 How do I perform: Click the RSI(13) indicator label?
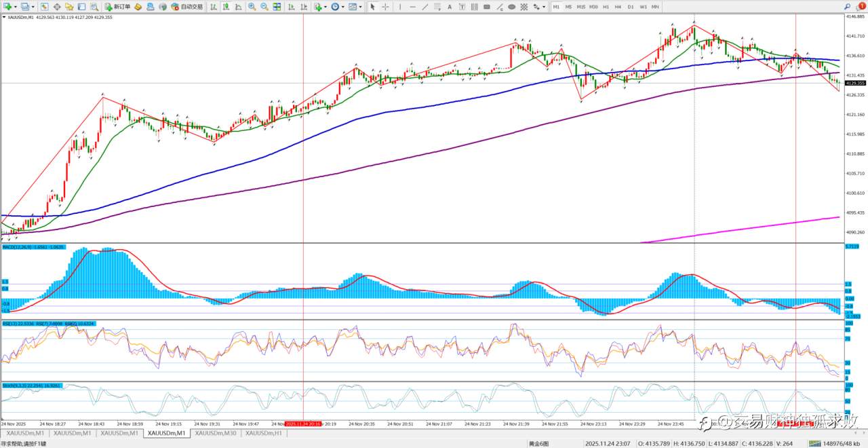point(48,324)
